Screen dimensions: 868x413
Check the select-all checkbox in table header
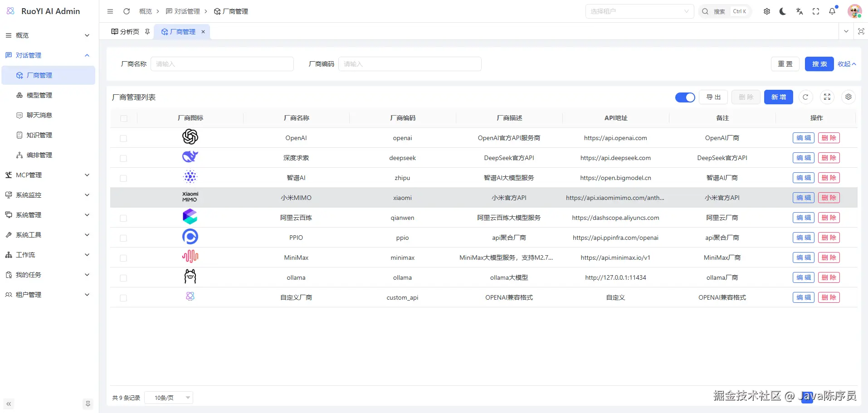coord(124,118)
